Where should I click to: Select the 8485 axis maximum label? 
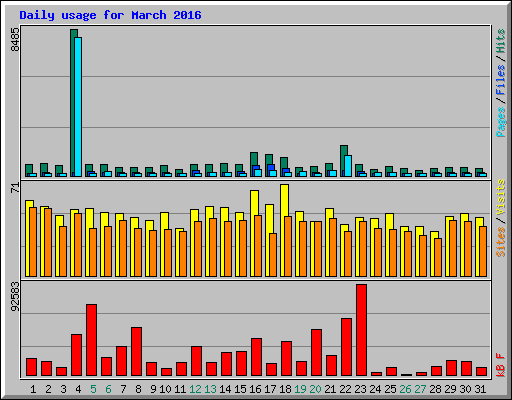(15, 39)
